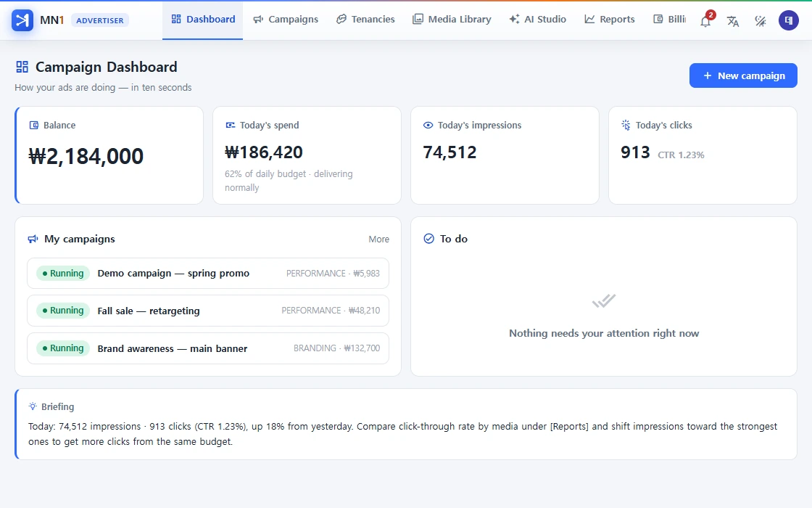
Task: Click the cursor icon beside Today's clicks
Action: click(x=626, y=125)
